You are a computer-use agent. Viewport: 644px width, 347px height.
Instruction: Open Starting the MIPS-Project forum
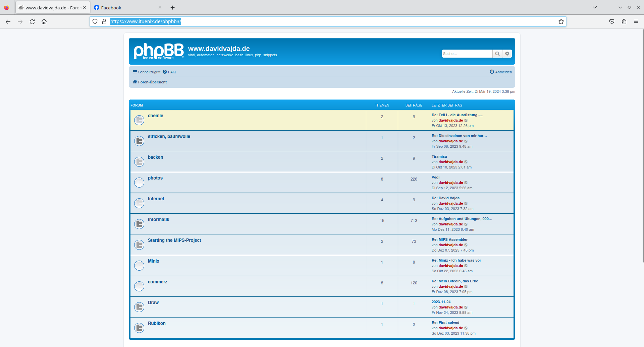(174, 240)
